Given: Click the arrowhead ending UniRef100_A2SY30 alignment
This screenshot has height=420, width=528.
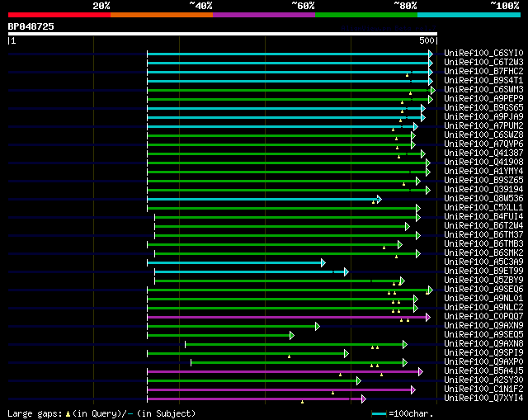Looking at the screenshot, I should click(359, 381).
